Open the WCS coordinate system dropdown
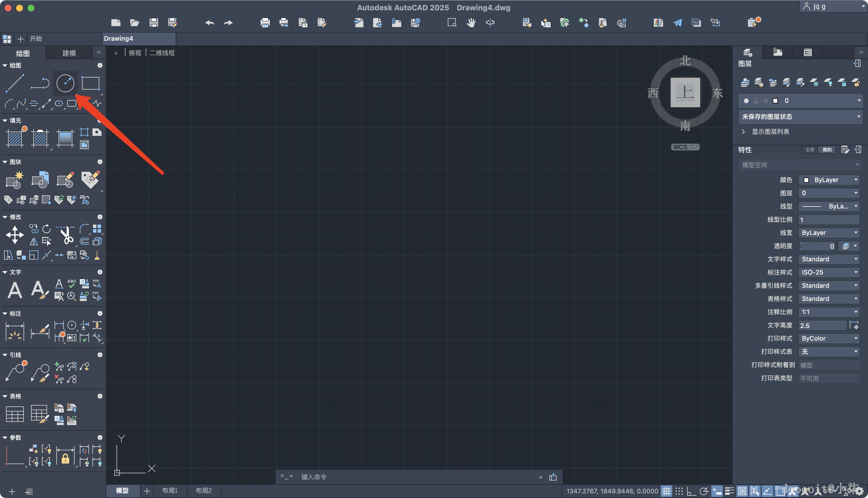 [x=685, y=147]
